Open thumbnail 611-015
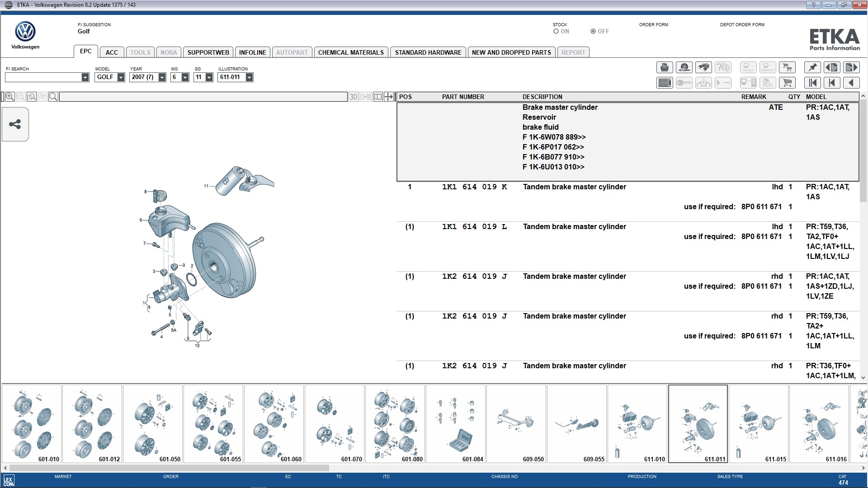868x488 pixels. (759, 424)
